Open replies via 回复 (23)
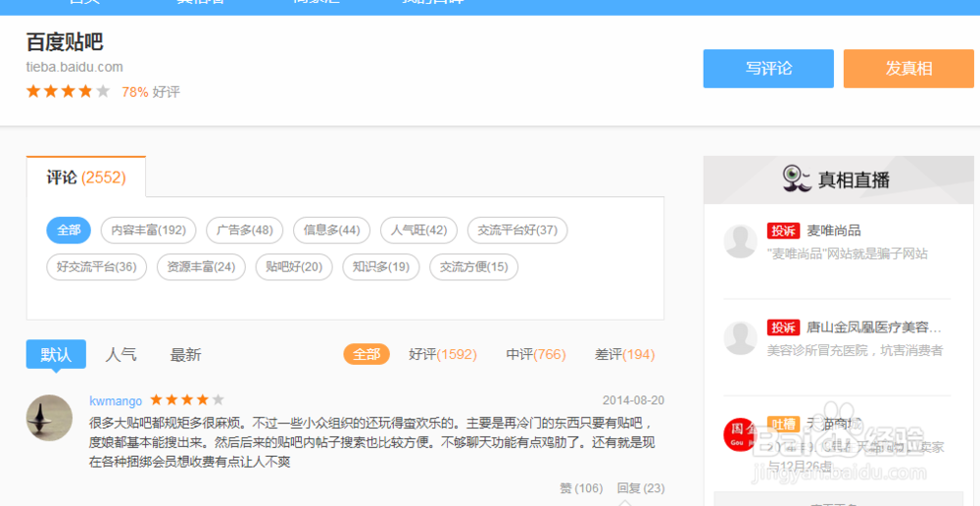 [641, 488]
